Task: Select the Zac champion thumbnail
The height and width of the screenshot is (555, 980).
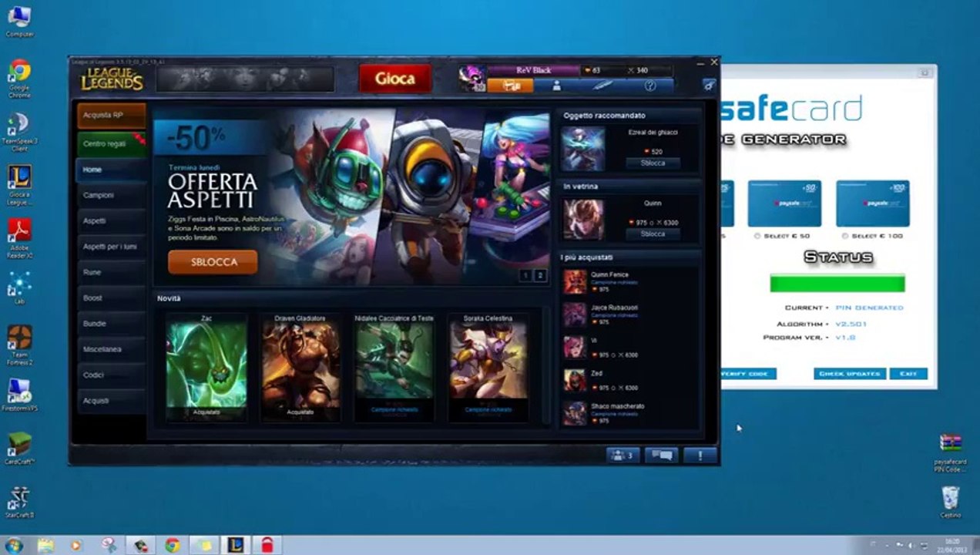Action: [x=206, y=367]
